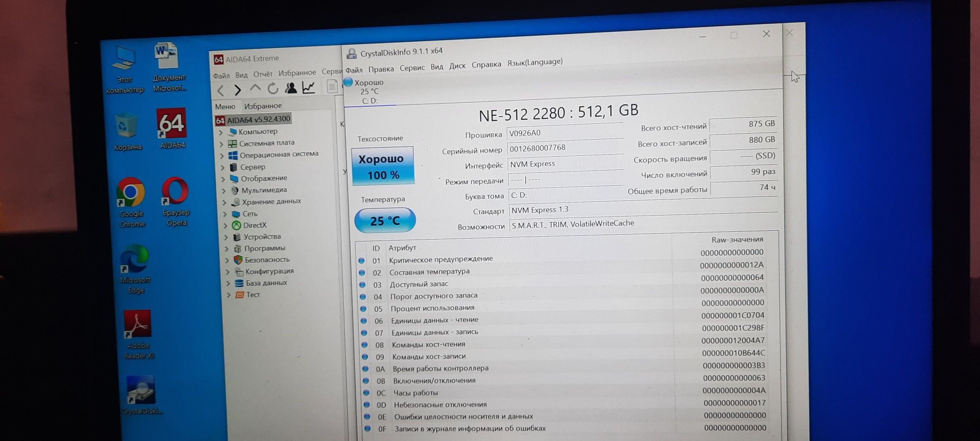980x441 pixels.
Task: Expand the DirectX tree node
Action: coord(225,226)
